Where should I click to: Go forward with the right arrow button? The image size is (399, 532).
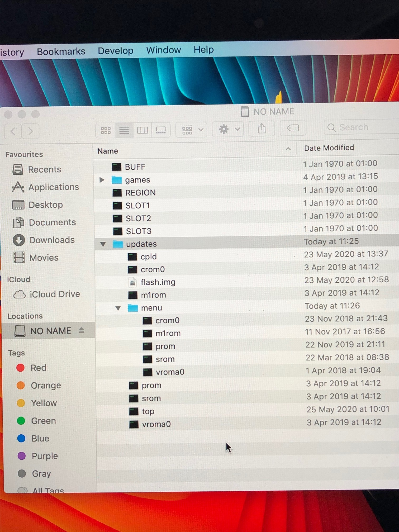click(x=30, y=131)
